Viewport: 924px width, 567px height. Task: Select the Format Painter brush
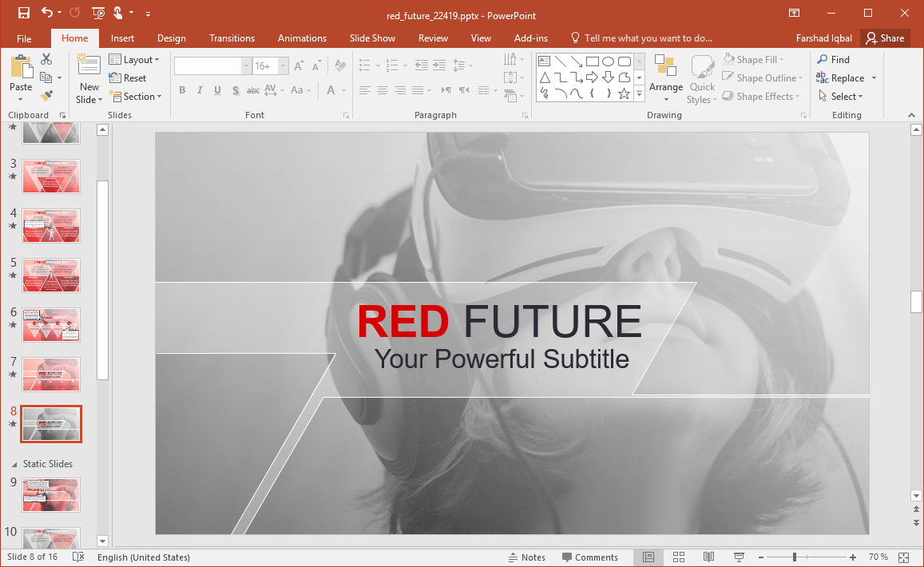(46, 96)
